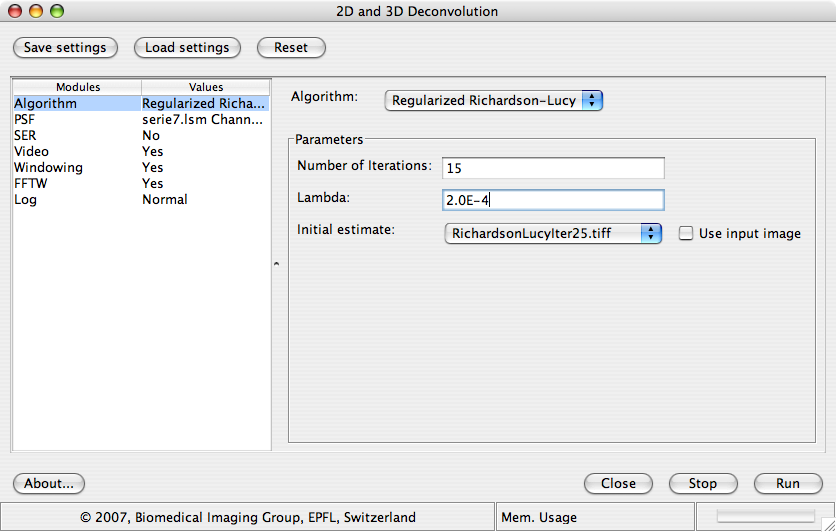Open the About dialog
The image size is (836, 532).
(x=49, y=483)
